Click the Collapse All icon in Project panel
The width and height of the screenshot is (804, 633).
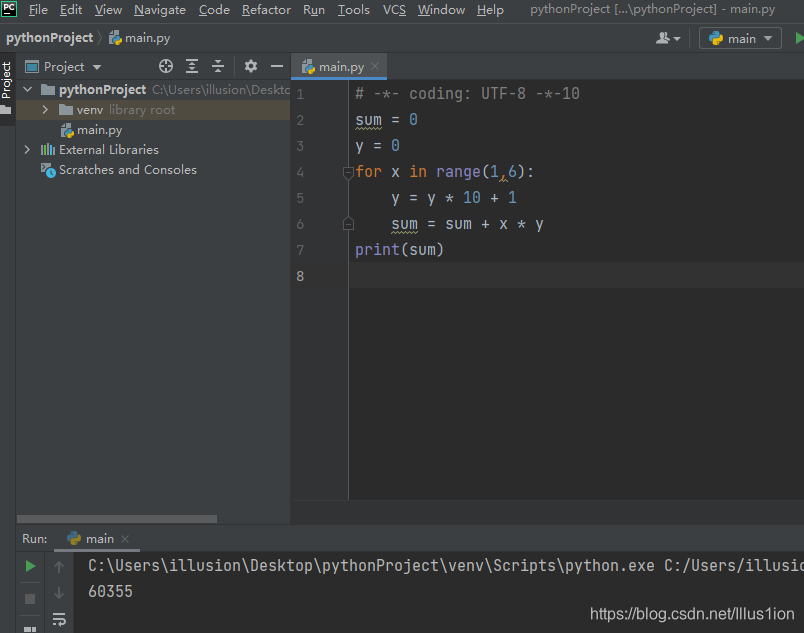[218, 66]
